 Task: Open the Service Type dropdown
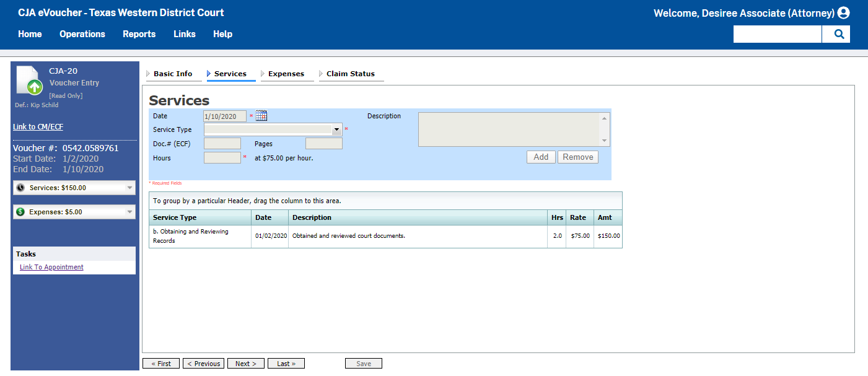(x=336, y=129)
